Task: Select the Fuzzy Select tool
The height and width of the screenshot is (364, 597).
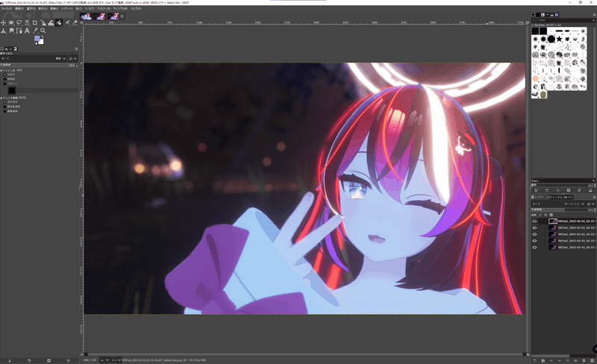Action: [x=27, y=23]
